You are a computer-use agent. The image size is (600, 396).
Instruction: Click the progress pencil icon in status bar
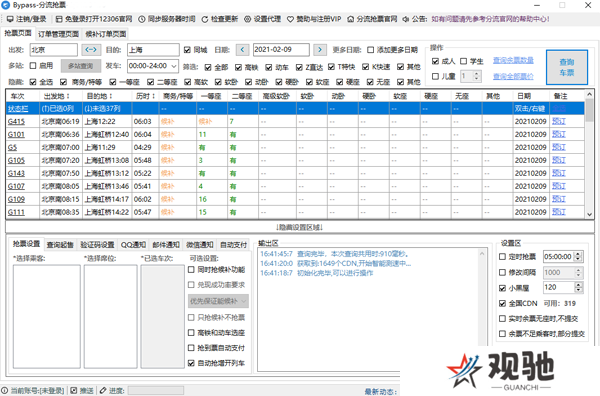coord(103,391)
